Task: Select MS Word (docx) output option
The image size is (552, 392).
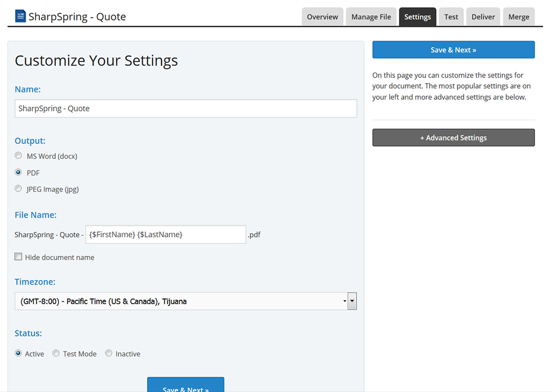Action: (x=19, y=156)
